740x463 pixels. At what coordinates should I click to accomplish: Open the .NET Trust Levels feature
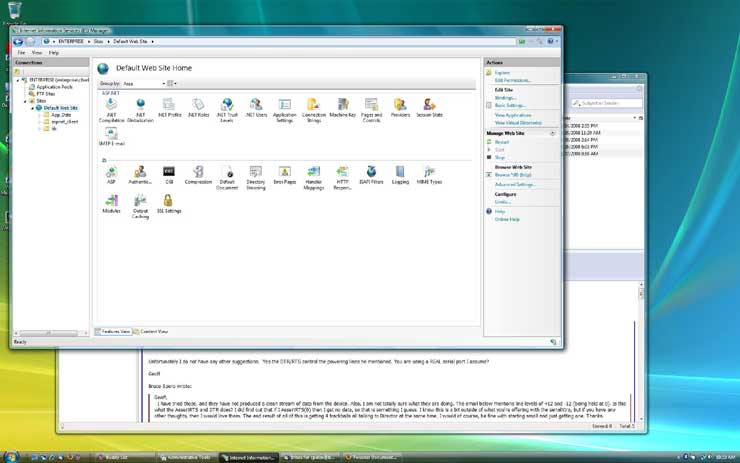click(x=227, y=109)
